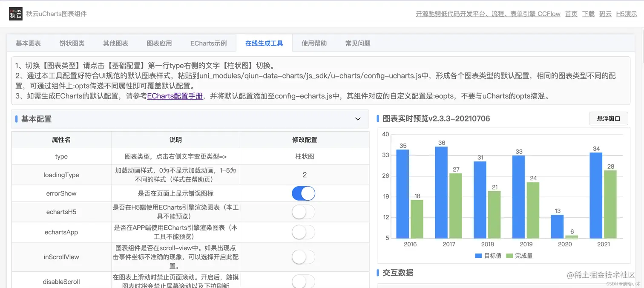
Task: Click the 首页 link in header
Action: pyautogui.click(x=571, y=14)
